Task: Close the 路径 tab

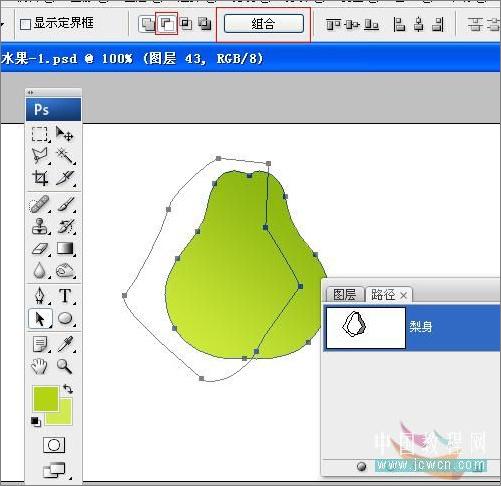Action: coord(403,295)
